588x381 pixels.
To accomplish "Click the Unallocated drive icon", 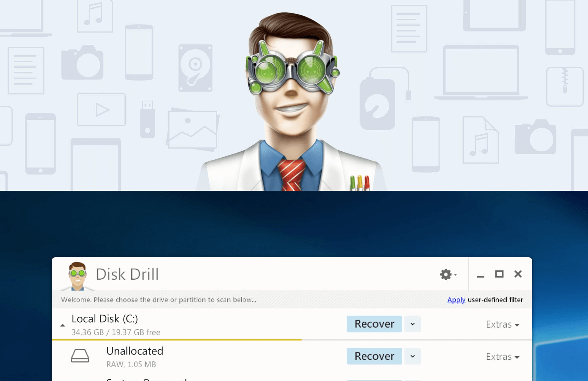I will click(80, 356).
